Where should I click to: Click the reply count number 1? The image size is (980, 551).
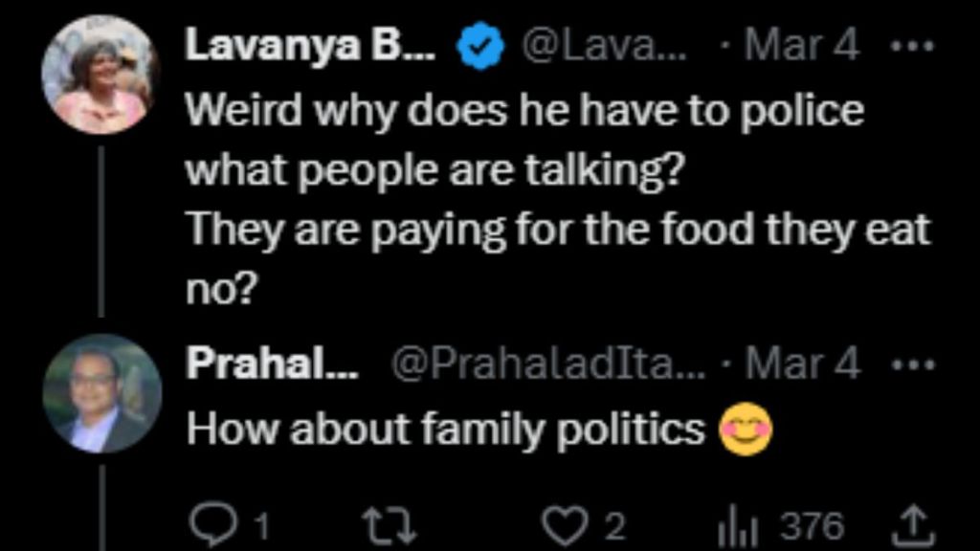click(x=259, y=525)
